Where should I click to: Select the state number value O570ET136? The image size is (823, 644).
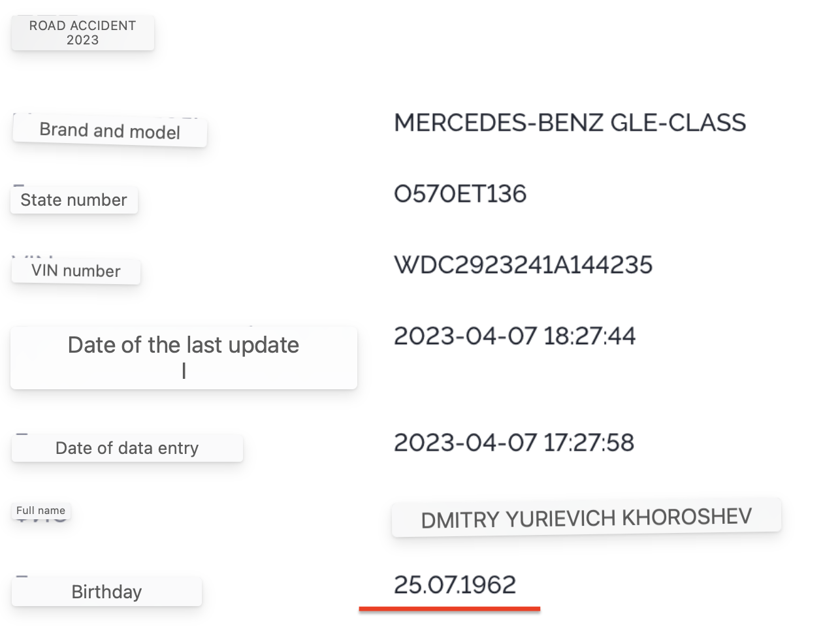460,194
